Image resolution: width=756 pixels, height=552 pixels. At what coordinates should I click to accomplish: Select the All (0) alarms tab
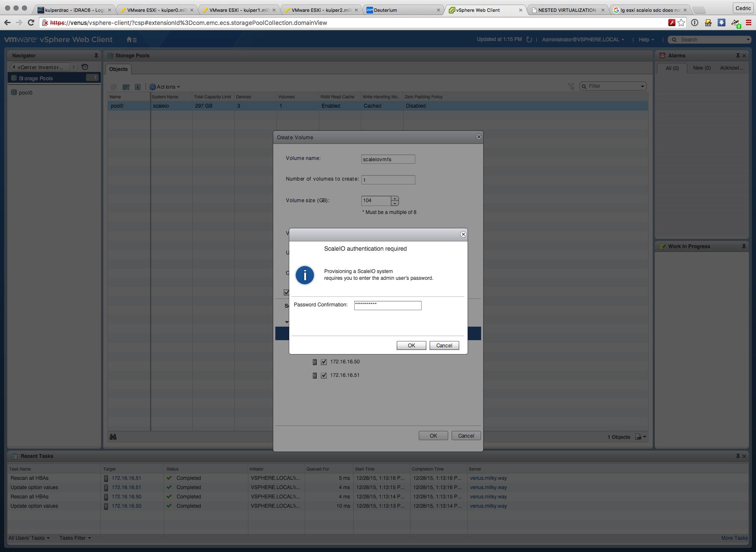coord(672,68)
